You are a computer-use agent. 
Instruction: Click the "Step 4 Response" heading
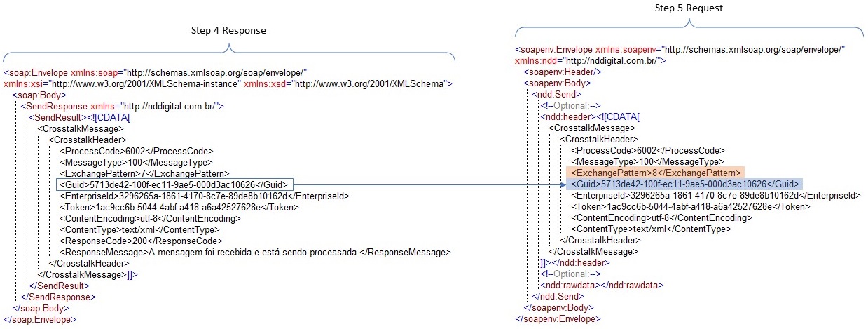pyautogui.click(x=228, y=31)
